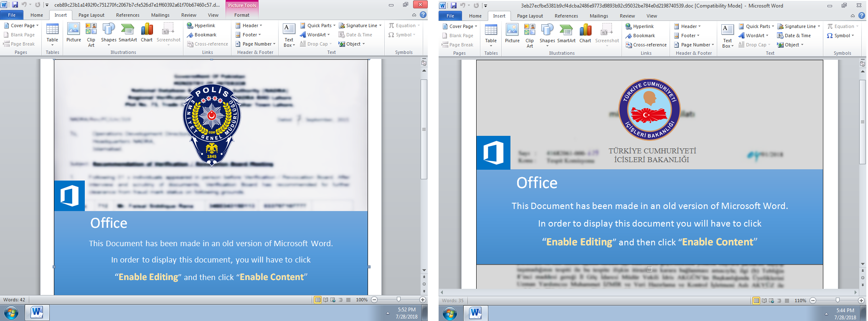Switch to Outline view in right window
This screenshot has width=868, height=321.
coord(779,301)
